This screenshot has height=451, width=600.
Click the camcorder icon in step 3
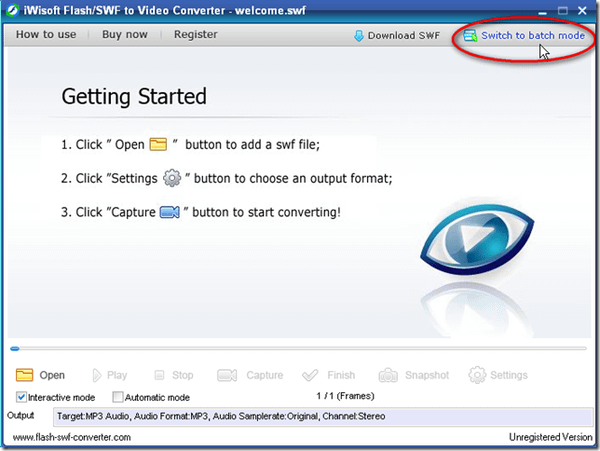pos(170,212)
